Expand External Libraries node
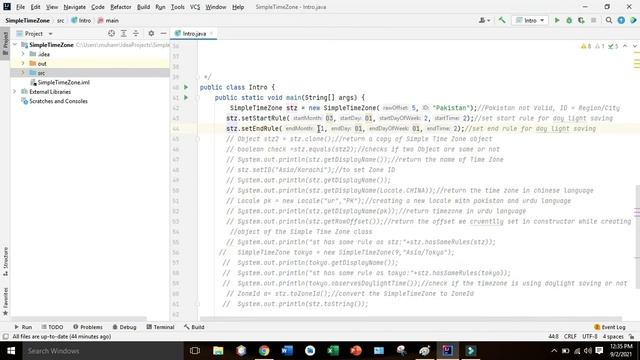Image resolution: width=640 pixels, height=360 pixels. [x=15, y=91]
